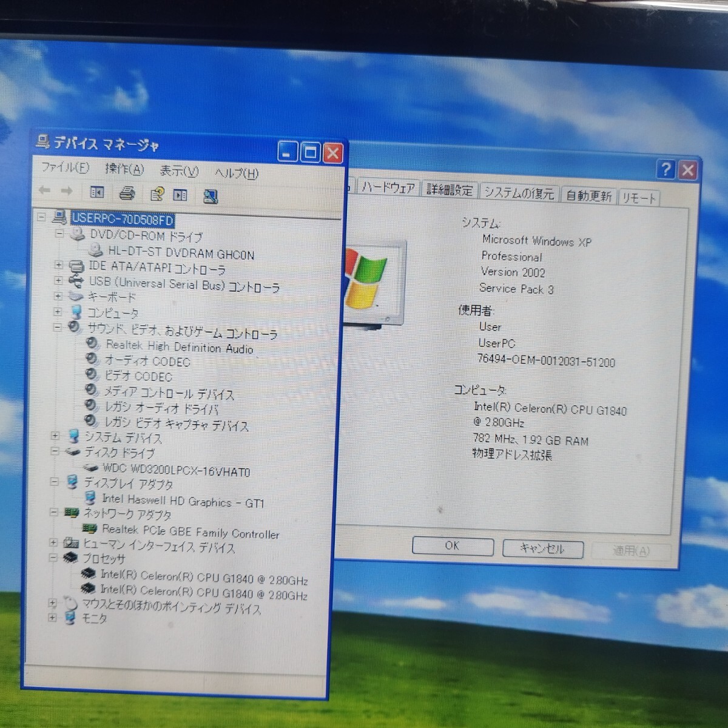The height and width of the screenshot is (728, 728).
Task: Select first Intel Celeron G1840 processor icon
Action: tap(88, 573)
